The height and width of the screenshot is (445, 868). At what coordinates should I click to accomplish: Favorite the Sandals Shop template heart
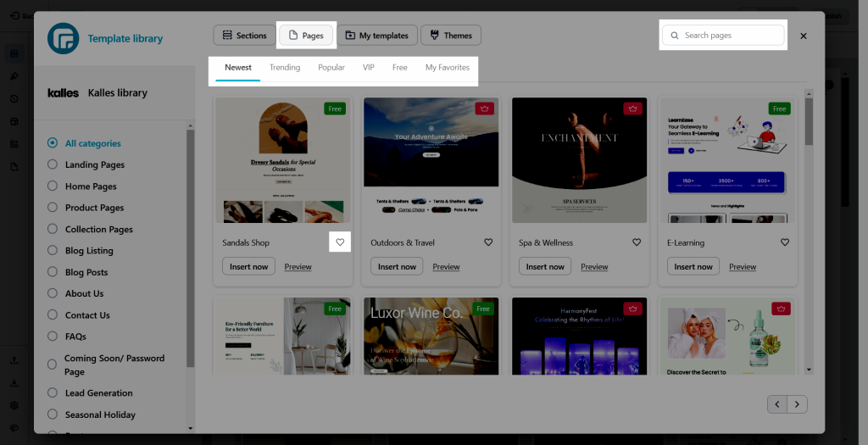[x=340, y=242]
